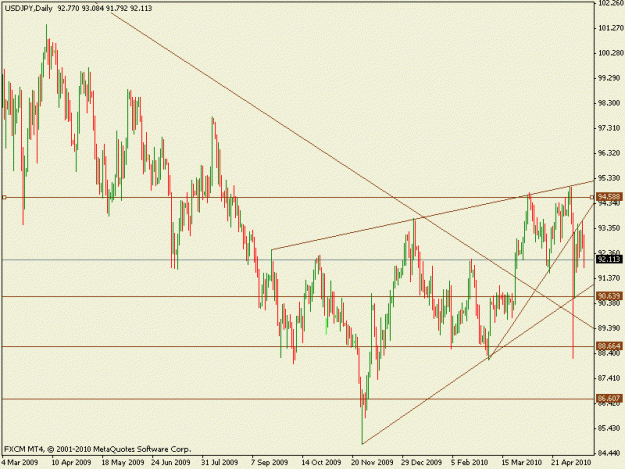
Task: Click the 29 Dec 2009 date label
Action: click(422, 463)
